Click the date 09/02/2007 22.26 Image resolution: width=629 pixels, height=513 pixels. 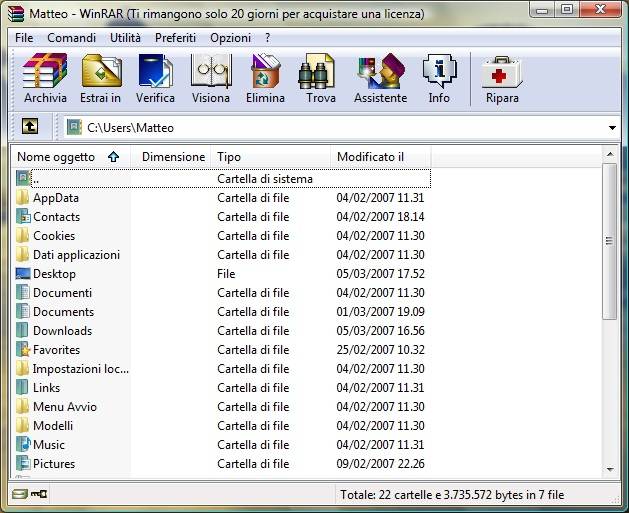pyautogui.click(x=380, y=464)
